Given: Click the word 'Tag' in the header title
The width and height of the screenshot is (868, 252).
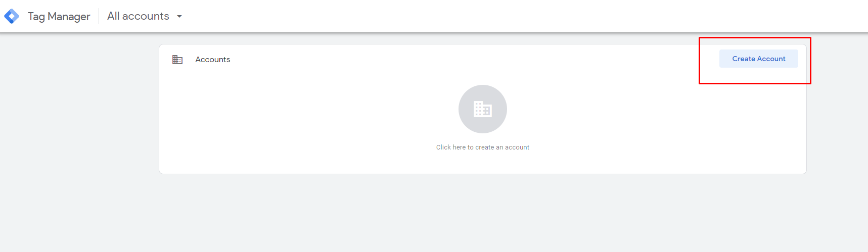Looking at the screenshot, I should (x=36, y=17).
